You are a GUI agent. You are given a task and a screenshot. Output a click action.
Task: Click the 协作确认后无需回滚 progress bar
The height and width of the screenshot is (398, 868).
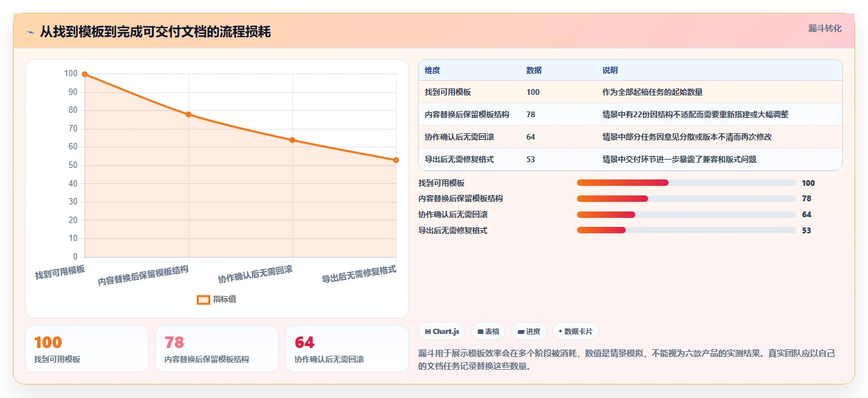[x=687, y=215]
